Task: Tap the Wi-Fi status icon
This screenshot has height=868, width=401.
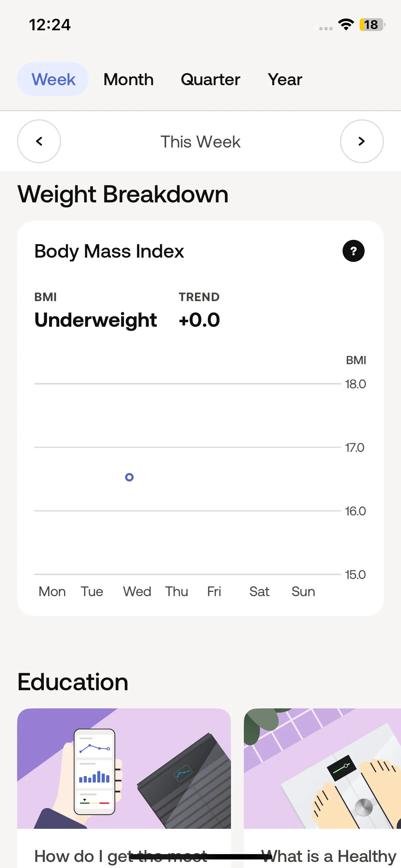Action: (x=346, y=25)
